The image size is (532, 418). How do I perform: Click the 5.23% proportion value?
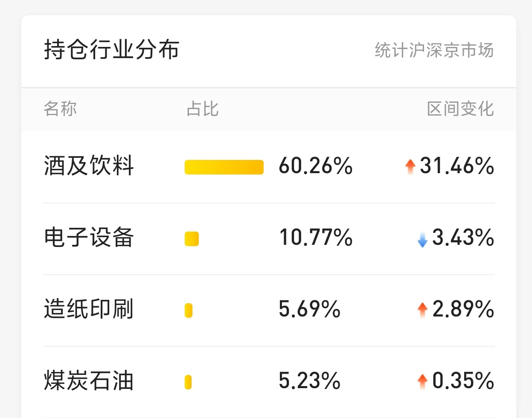tap(309, 380)
